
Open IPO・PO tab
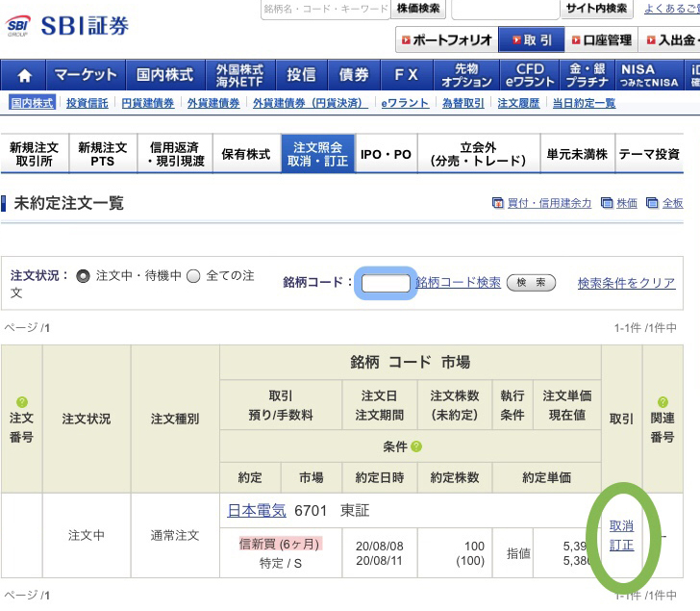point(387,154)
